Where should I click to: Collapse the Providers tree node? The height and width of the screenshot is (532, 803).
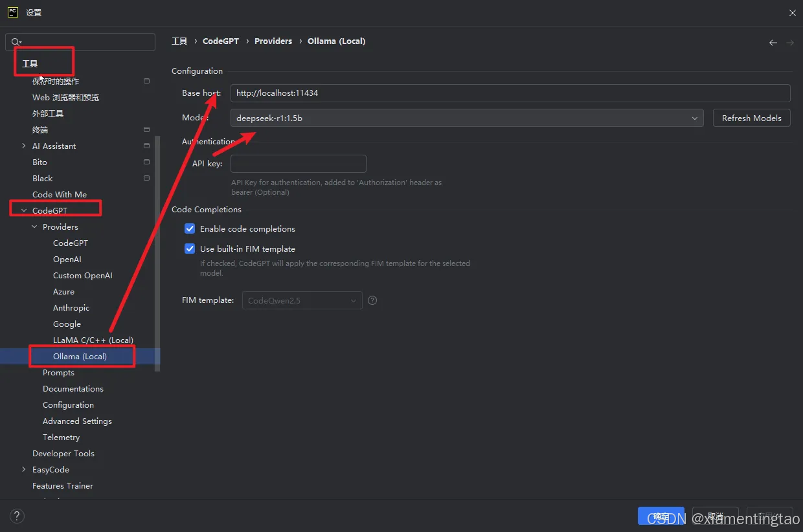pyautogui.click(x=34, y=227)
